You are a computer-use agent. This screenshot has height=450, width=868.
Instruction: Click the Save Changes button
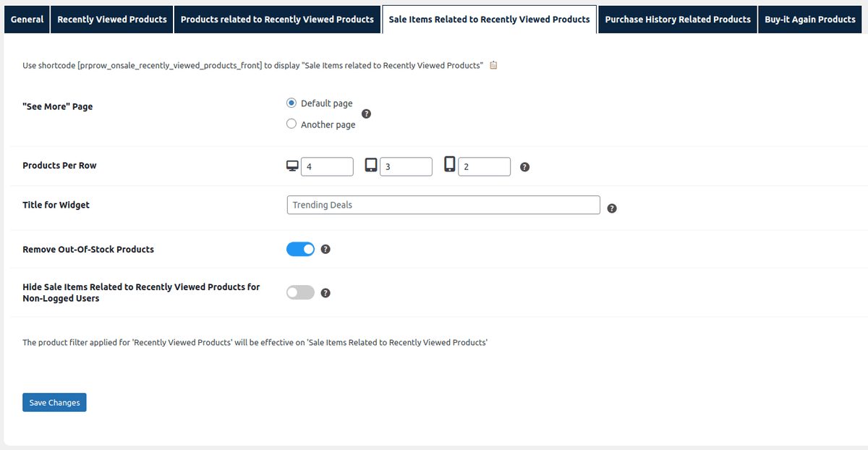(55, 402)
